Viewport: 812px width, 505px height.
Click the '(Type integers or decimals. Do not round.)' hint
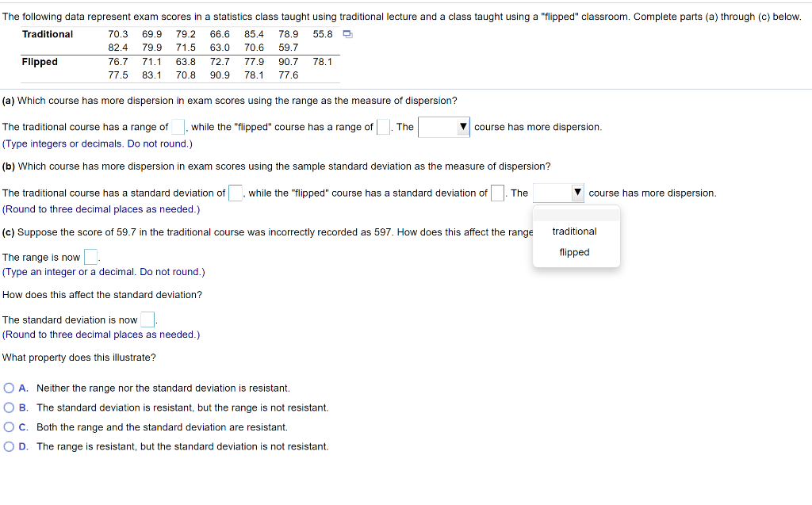98,143
